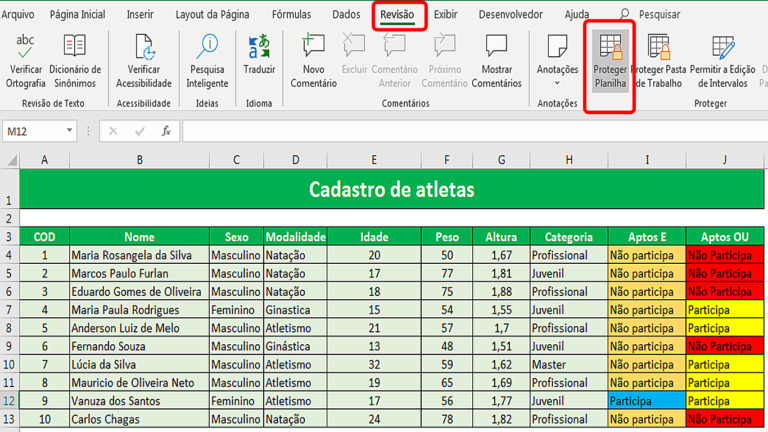The height and width of the screenshot is (432, 768).
Task: Open the Name Box dropdown arrow
Action: 69,131
